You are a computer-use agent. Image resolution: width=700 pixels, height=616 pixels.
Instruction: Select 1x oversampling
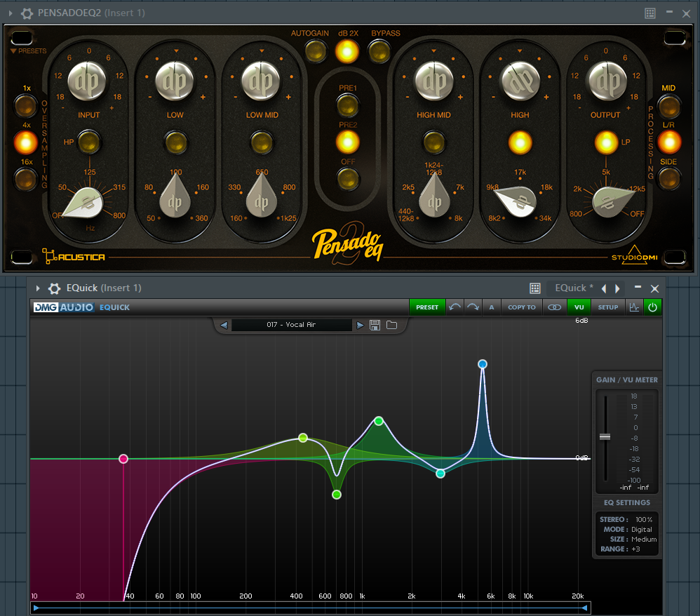(x=25, y=106)
